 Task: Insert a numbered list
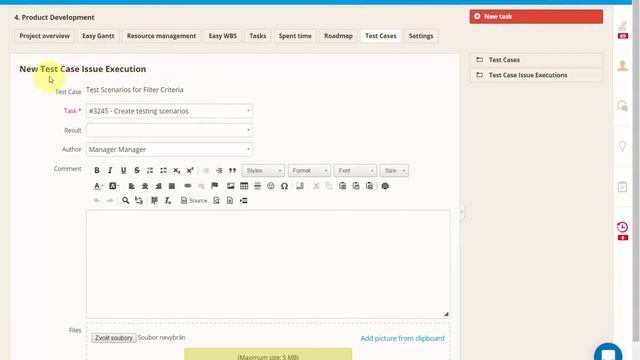tap(150, 170)
